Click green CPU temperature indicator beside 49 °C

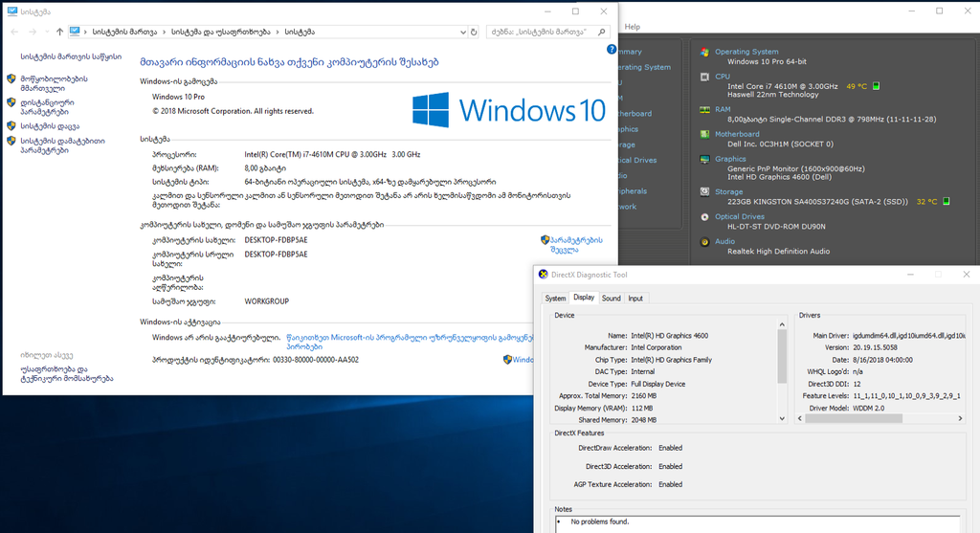click(x=877, y=86)
